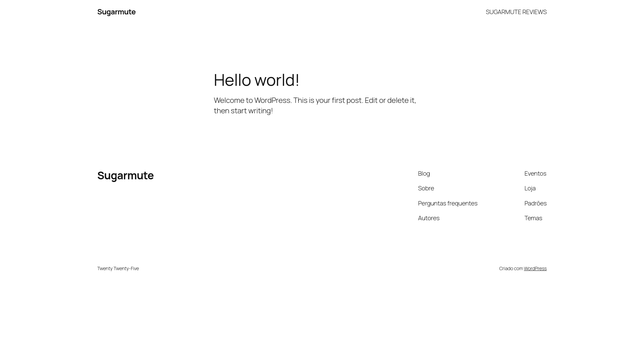Follow the WordPress credit link
Image resolution: width=644 pixels, height=362 pixels.
pos(535,268)
